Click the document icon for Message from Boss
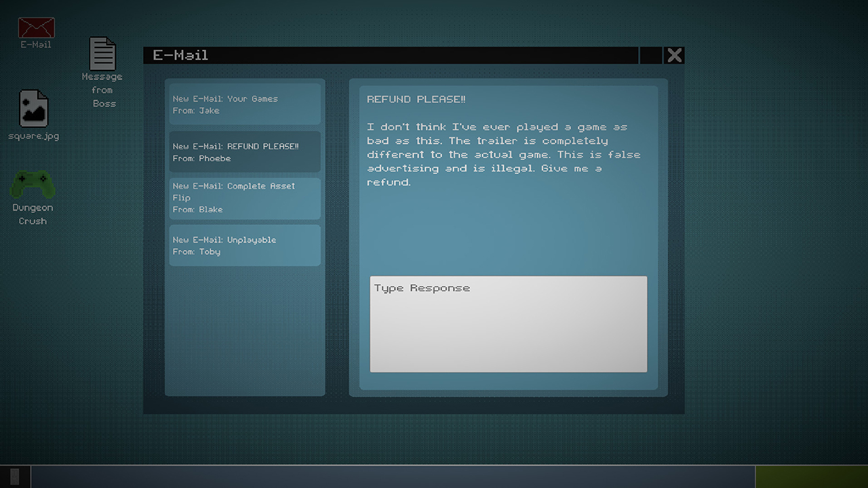The image size is (868, 488). pyautogui.click(x=102, y=53)
